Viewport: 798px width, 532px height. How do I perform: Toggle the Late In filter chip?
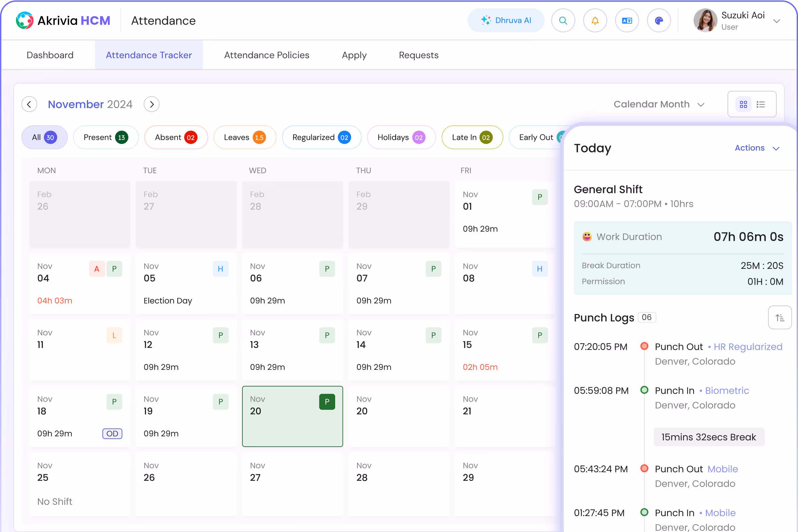pos(472,138)
